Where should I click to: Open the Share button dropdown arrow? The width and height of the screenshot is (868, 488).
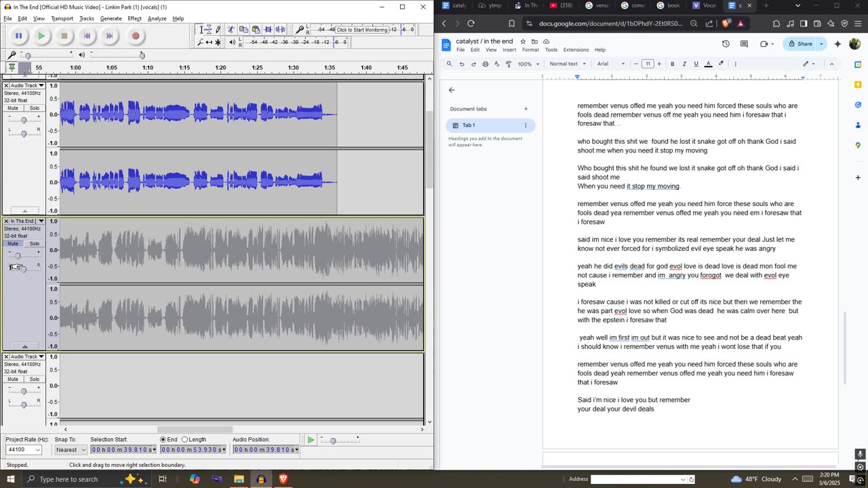tap(821, 44)
